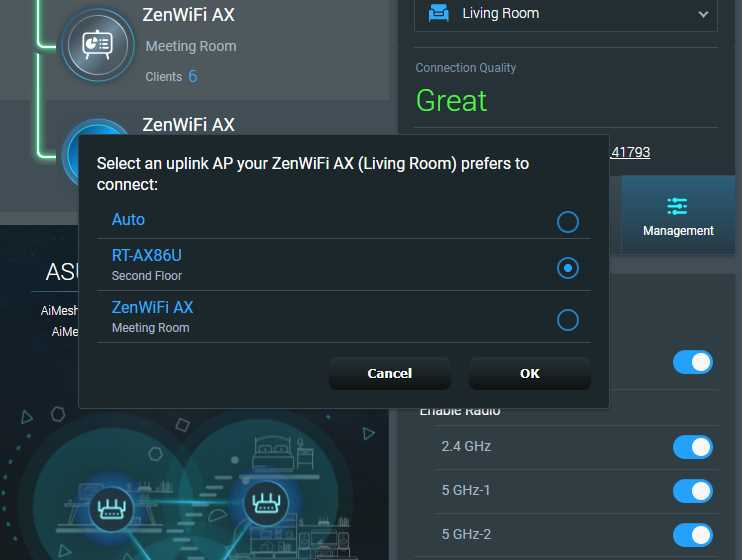Click the Meeting Room node icon
Screen dimensions: 742x560
point(98,45)
